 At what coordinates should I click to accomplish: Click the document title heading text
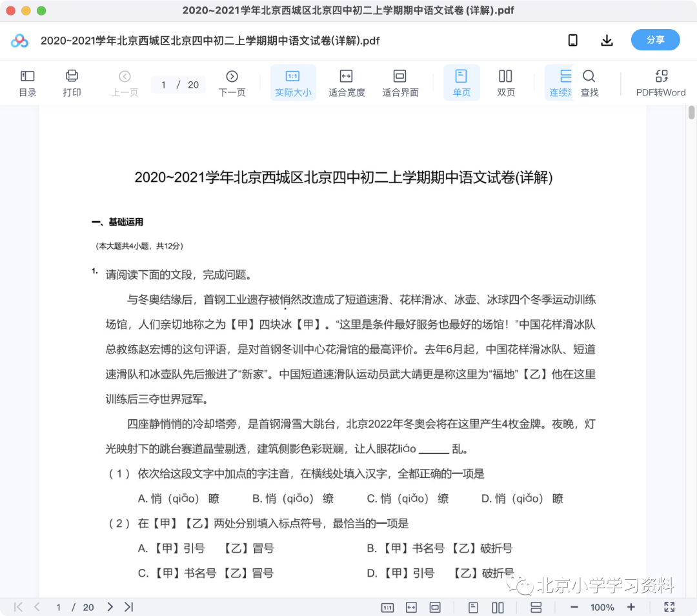(343, 177)
